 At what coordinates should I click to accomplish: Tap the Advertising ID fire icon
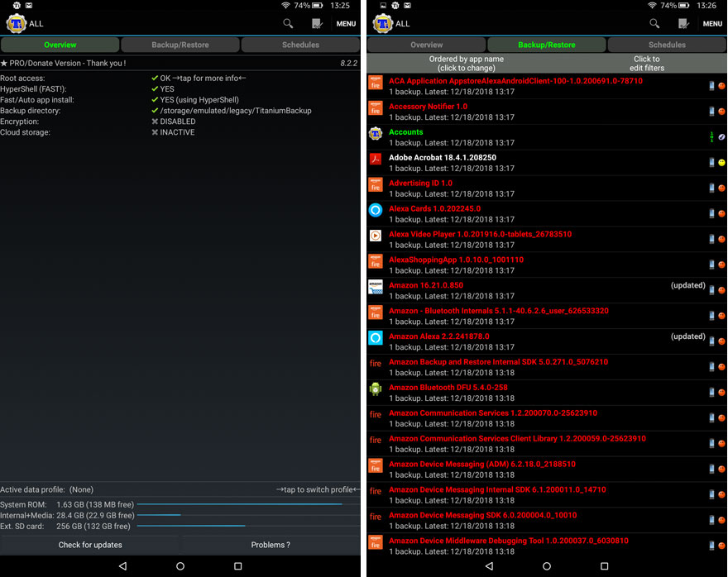(x=376, y=184)
